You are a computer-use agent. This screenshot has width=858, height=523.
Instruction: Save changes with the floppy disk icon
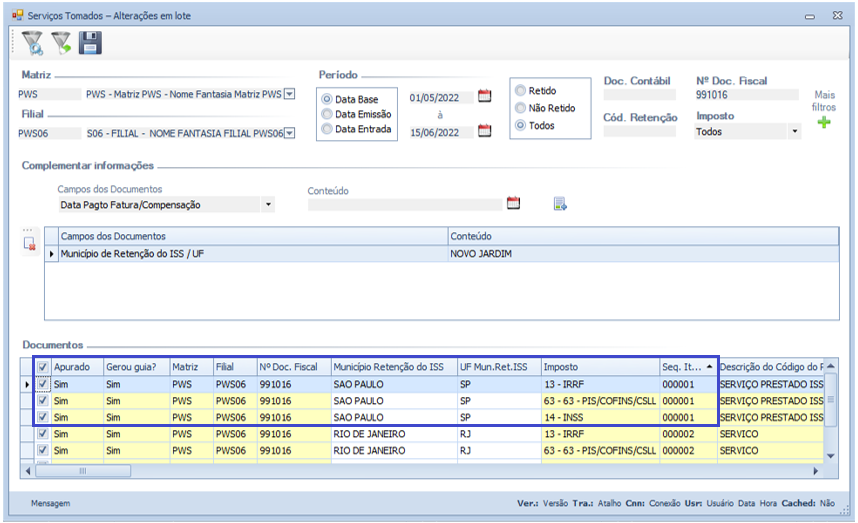point(90,42)
